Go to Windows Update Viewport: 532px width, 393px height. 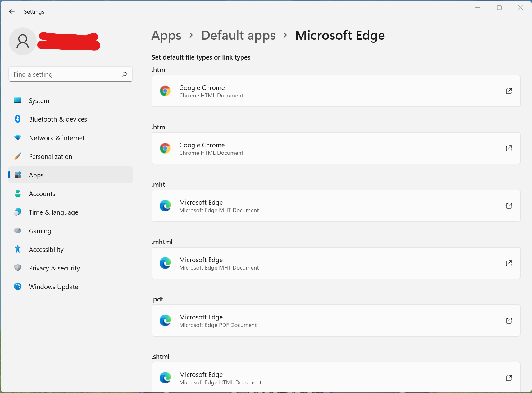click(x=71, y=287)
